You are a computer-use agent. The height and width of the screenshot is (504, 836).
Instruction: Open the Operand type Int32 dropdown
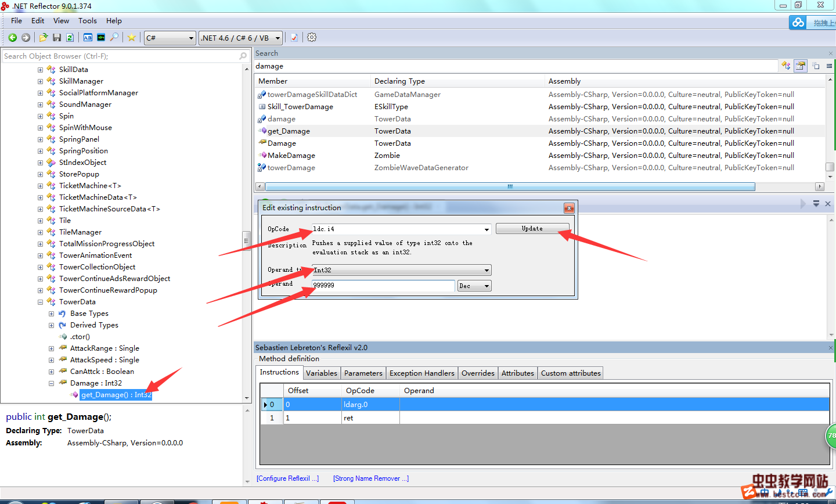(x=402, y=270)
